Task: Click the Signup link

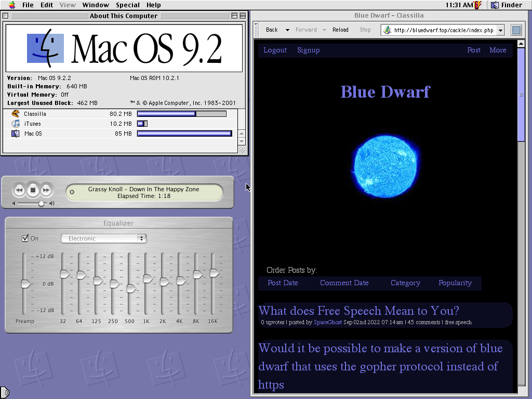Action: pos(309,50)
